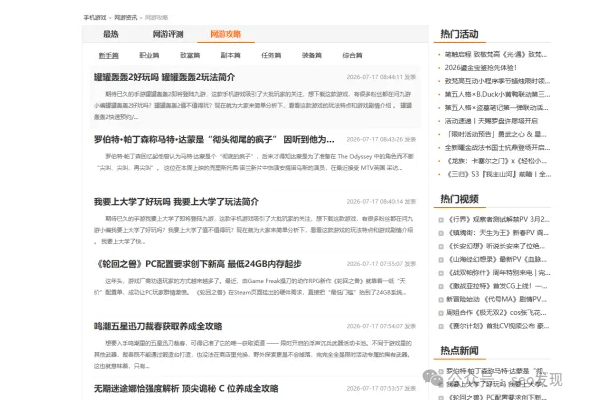Open 无期迷途娜恰强度解析 article

tap(186, 388)
